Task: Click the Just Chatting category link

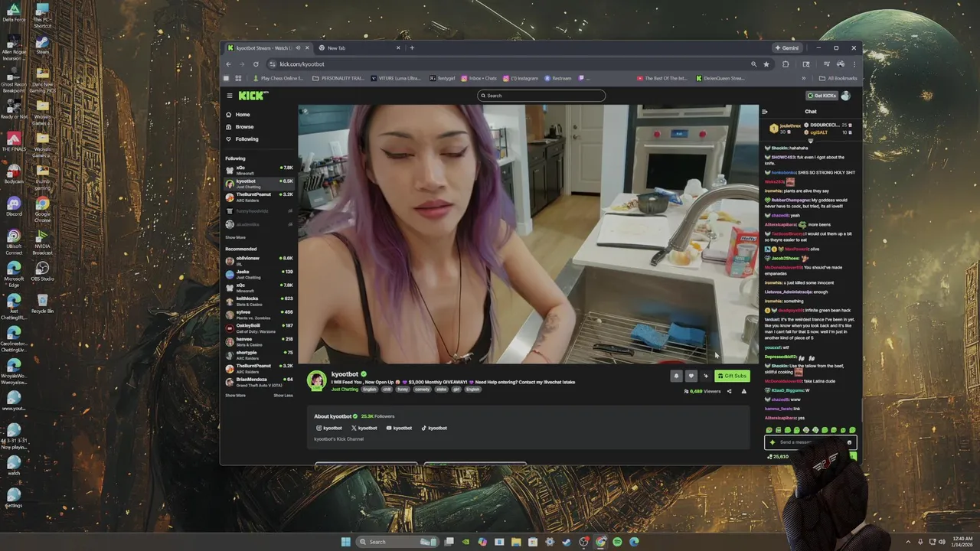Action: [345, 390]
